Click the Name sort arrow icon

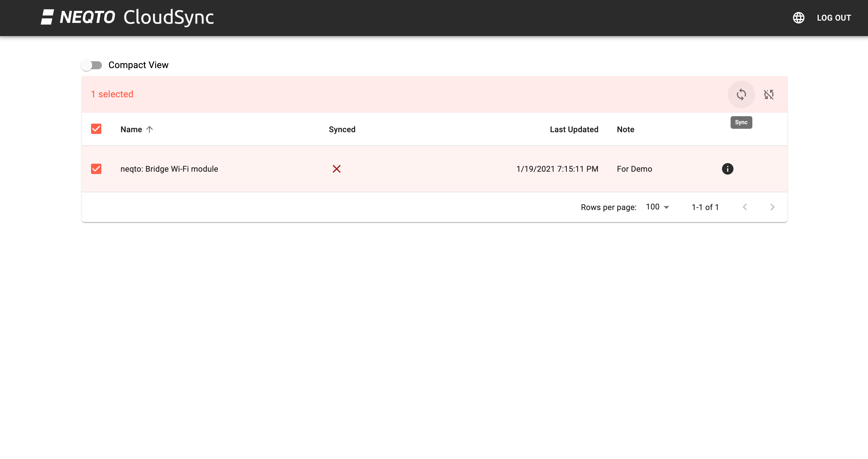pos(150,129)
